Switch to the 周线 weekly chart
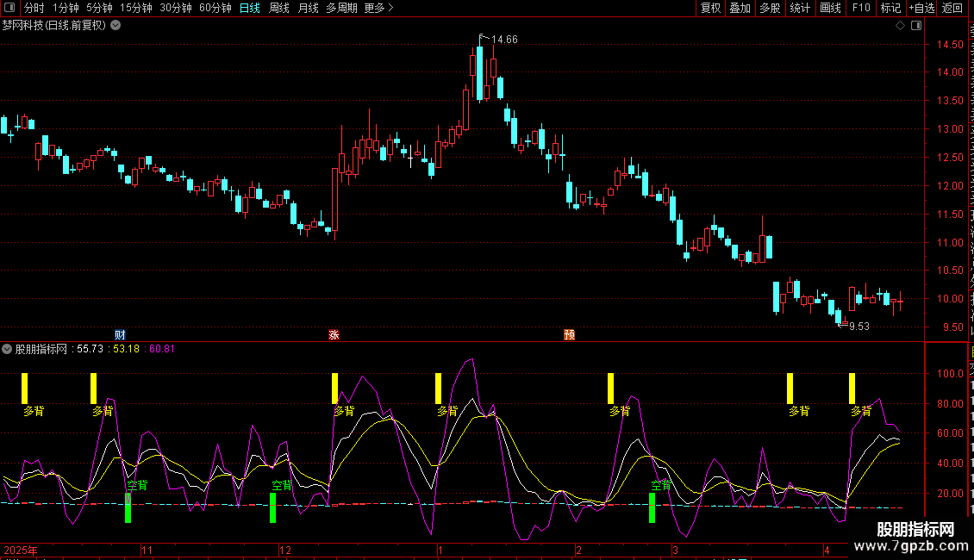The image size is (974, 560). (279, 8)
